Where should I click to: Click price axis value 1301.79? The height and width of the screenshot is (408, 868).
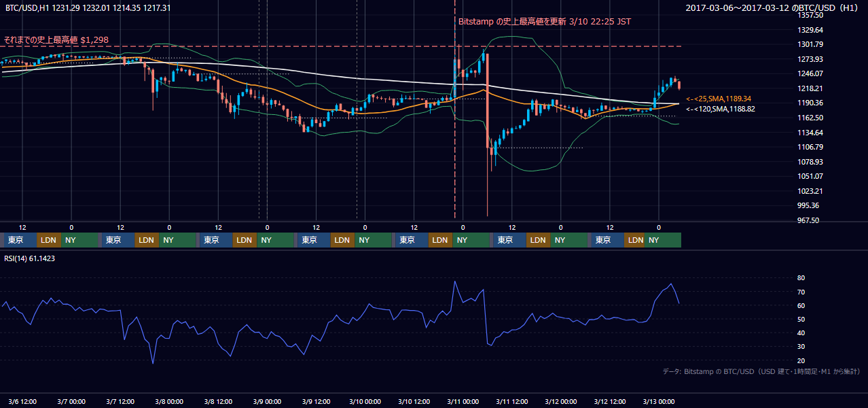[809, 45]
